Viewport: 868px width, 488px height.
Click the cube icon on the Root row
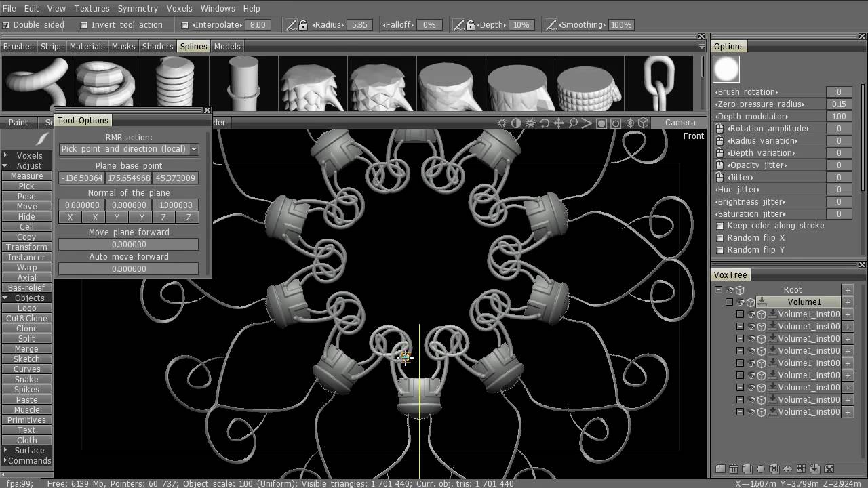741,290
